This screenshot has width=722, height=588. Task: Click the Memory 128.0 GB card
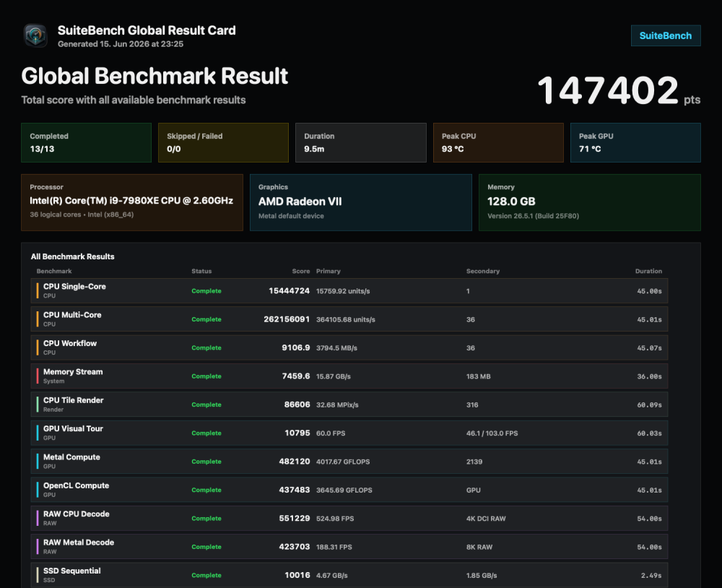tap(590, 202)
